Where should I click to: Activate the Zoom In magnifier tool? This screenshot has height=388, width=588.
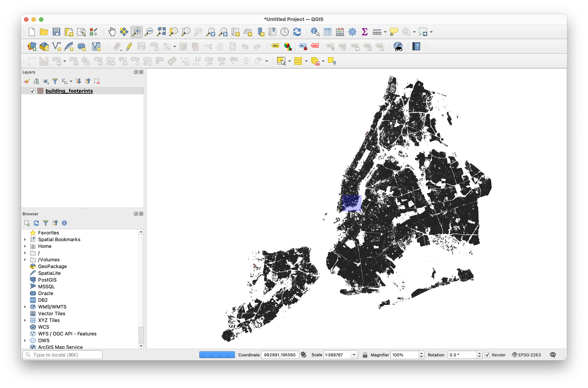(137, 32)
